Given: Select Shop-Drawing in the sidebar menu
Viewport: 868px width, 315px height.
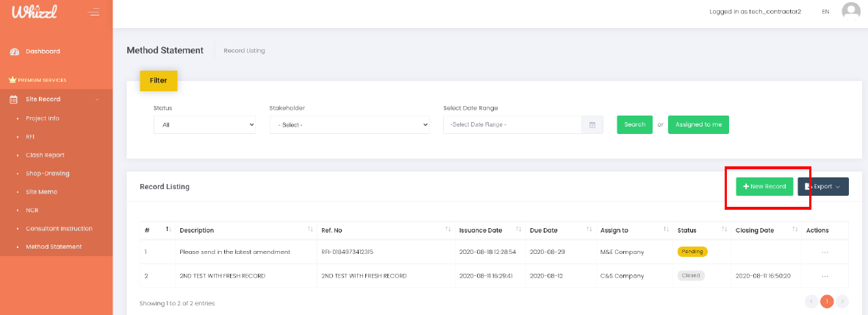Looking at the screenshot, I should (x=47, y=174).
